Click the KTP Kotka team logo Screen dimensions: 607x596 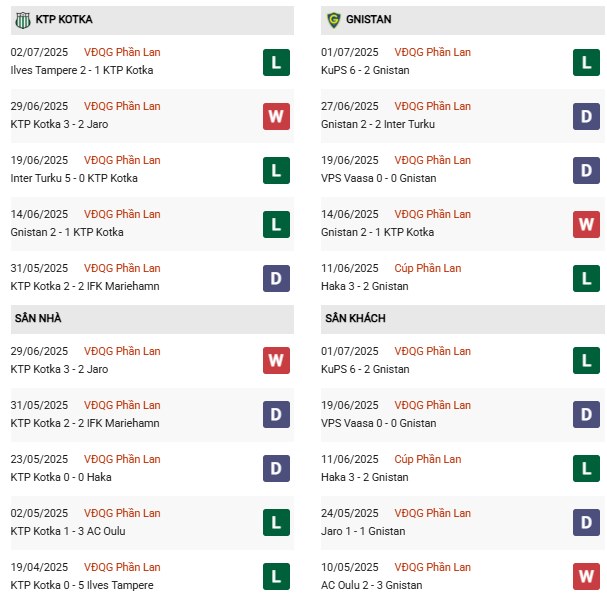[x=21, y=20]
